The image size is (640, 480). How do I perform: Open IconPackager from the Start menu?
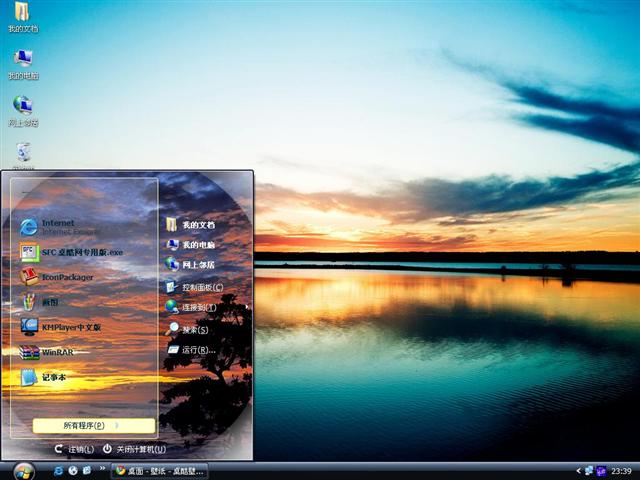57,277
